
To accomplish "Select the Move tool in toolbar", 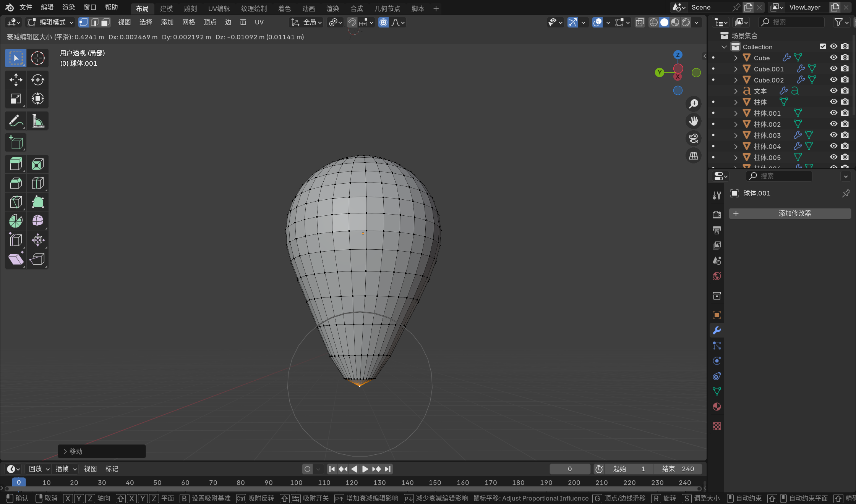I will (x=16, y=80).
